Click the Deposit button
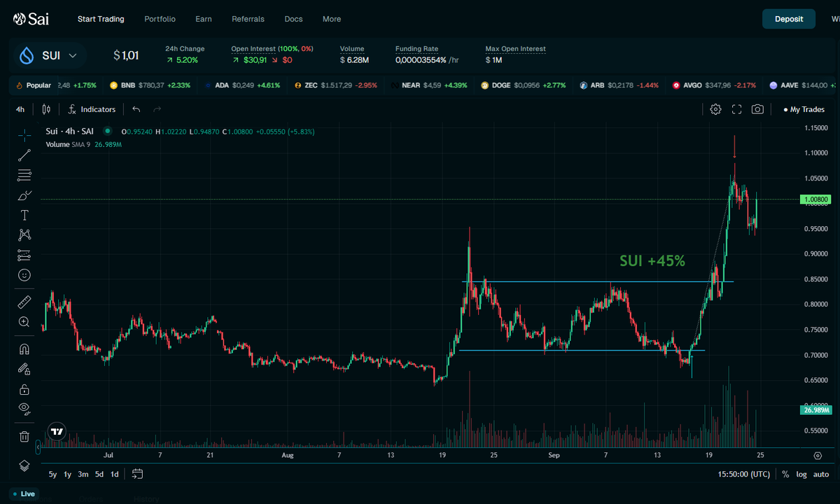The width and height of the screenshot is (840, 504). point(789,19)
